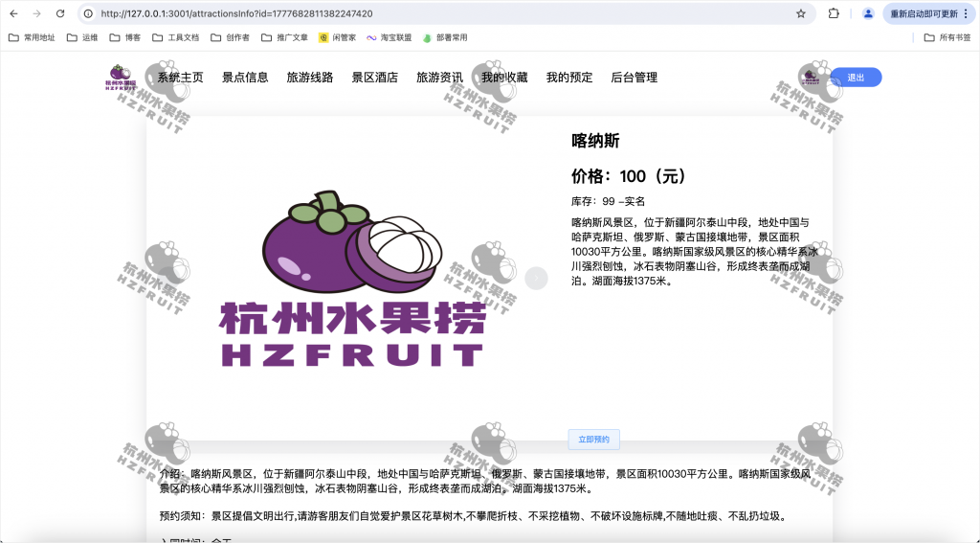Open the 淘宝联盟 bookmark

point(390,37)
